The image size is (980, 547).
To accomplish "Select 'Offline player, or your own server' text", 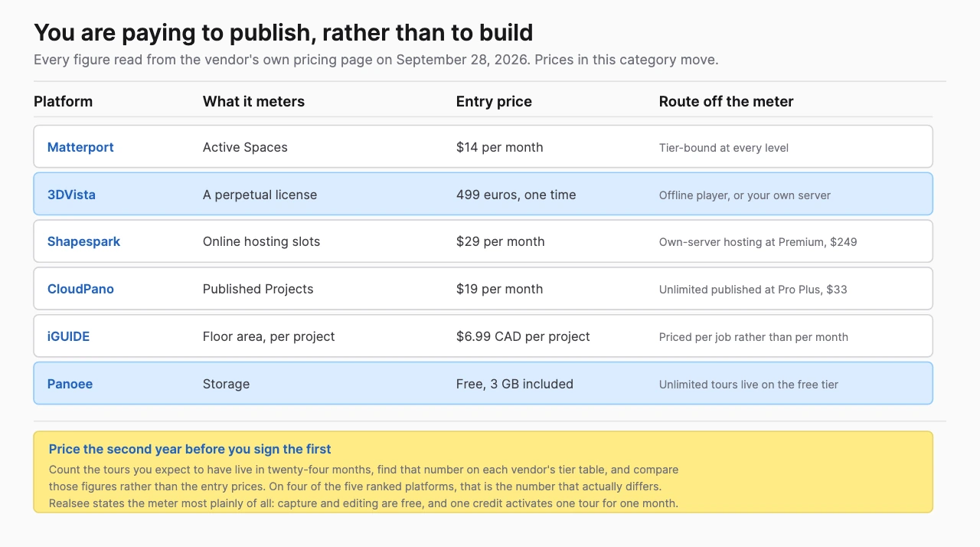I will (x=745, y=195).
